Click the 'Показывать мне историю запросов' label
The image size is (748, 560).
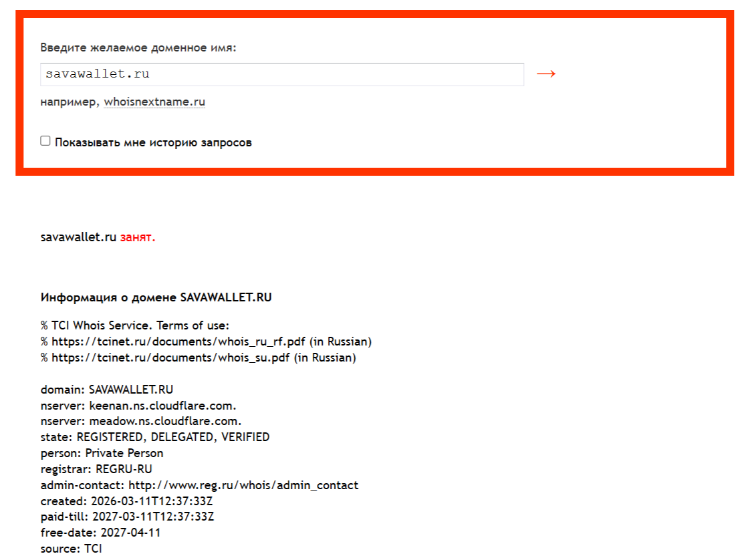point(153,142)
